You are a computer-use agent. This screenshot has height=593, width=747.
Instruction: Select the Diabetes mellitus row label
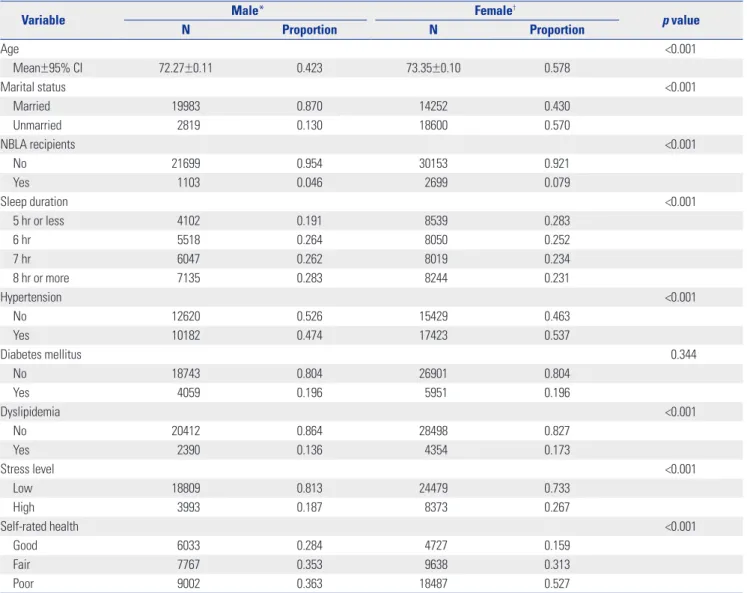tap(40, 354)
